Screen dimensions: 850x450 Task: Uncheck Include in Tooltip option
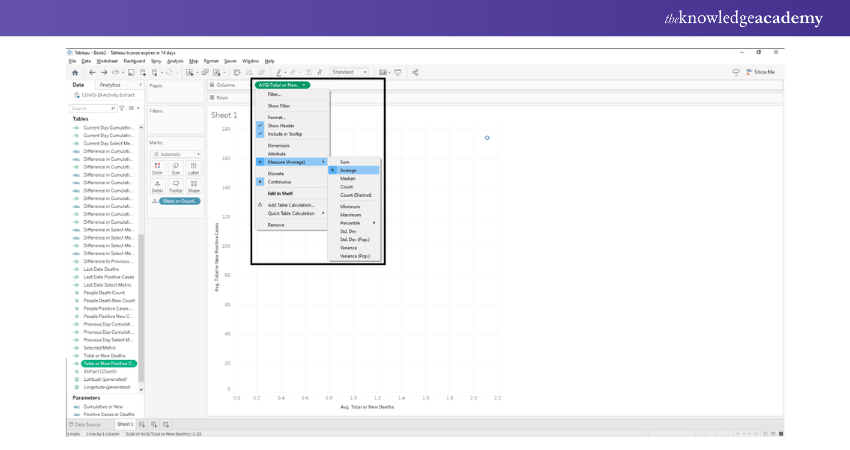tap(284, 133)
